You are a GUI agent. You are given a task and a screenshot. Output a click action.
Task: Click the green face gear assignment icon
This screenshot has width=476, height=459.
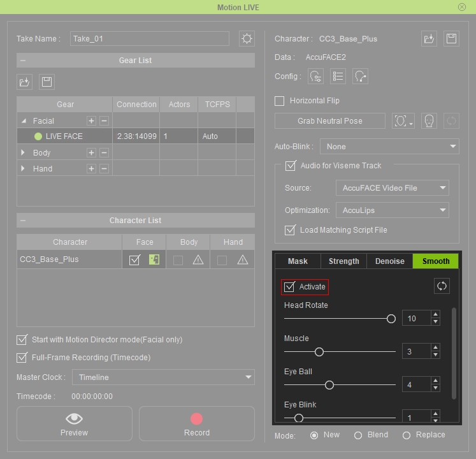[154, 259]
